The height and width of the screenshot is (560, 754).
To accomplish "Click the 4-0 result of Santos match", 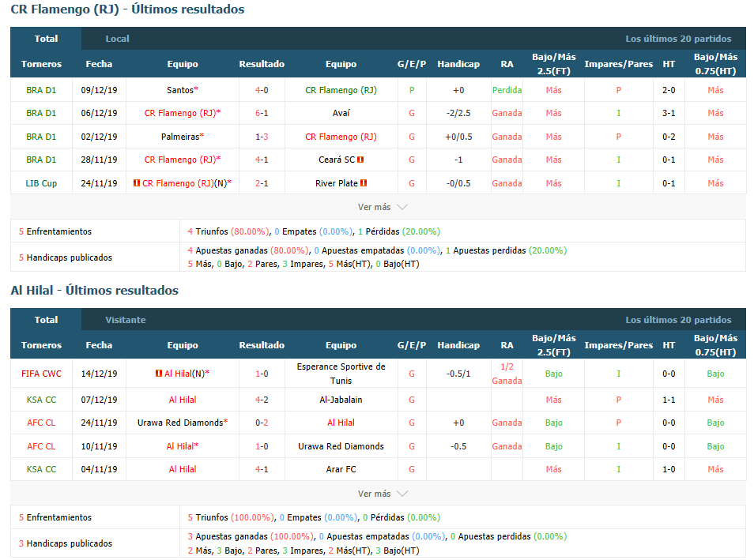I will tap(262, 90).
